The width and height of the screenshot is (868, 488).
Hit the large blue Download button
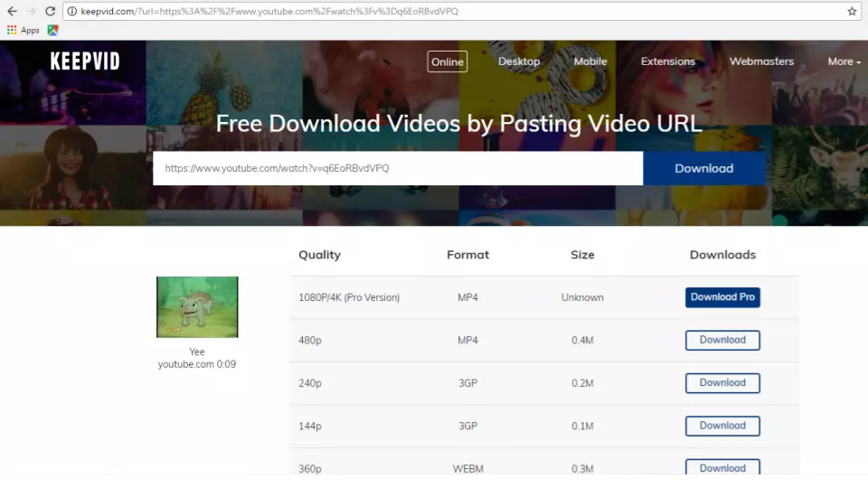point(704,168)
